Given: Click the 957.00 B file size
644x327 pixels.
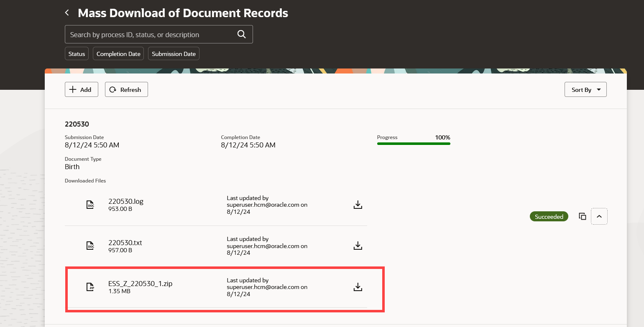Looking at the screenshot, I should [x=120, y=250].
